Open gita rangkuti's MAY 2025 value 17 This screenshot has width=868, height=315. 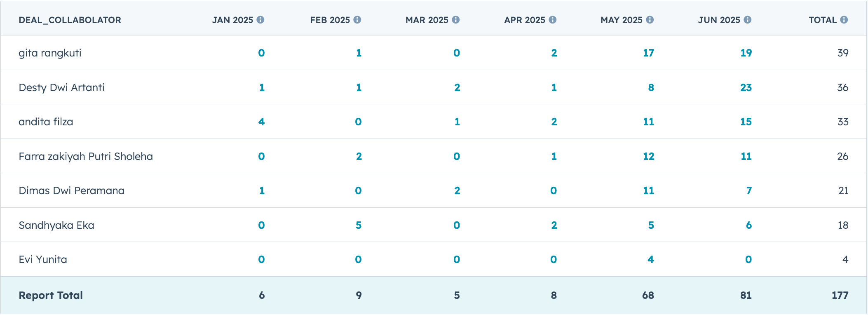coord(648,53)
